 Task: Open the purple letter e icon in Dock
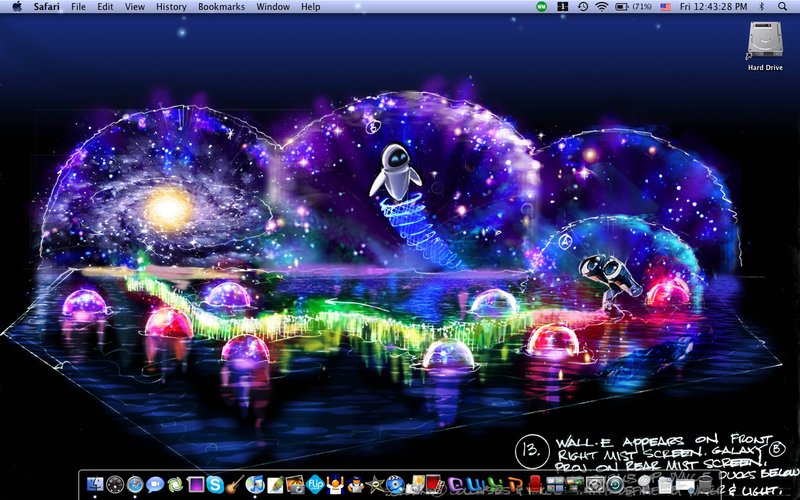click(x=456, y=484)
